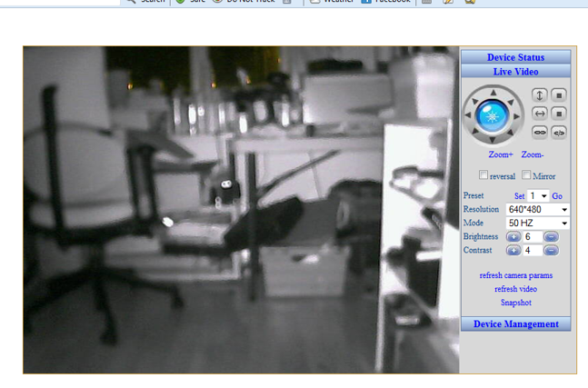Open the Resolution dropdown showing 640*480
This screenshot has height=388, width=588.
tap(537, 210)
